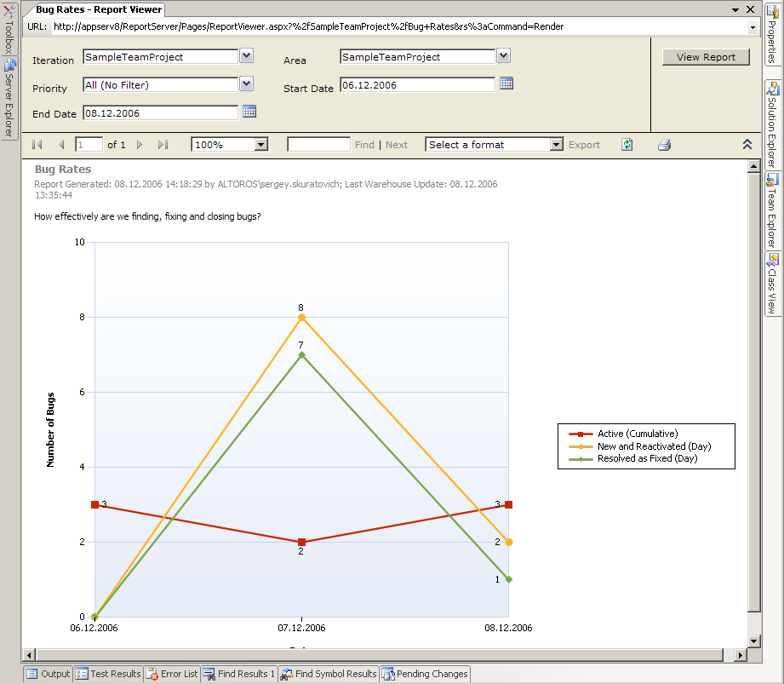
Task: Open the Output window tab
Action: pos(49,674)
